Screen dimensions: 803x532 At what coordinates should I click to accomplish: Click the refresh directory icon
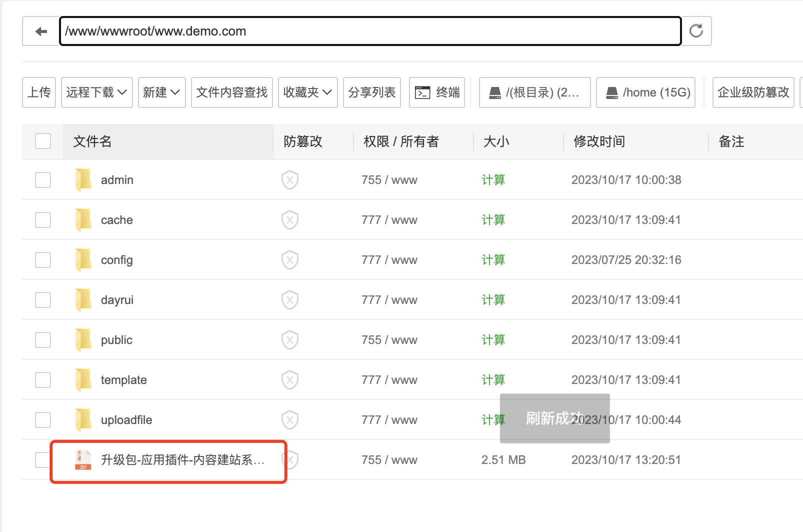[x=696, y=31]
